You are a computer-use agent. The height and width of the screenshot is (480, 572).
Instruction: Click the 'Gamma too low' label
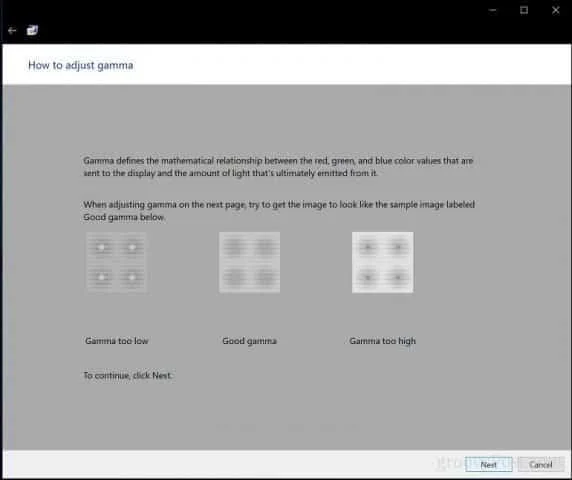point(117,341)
